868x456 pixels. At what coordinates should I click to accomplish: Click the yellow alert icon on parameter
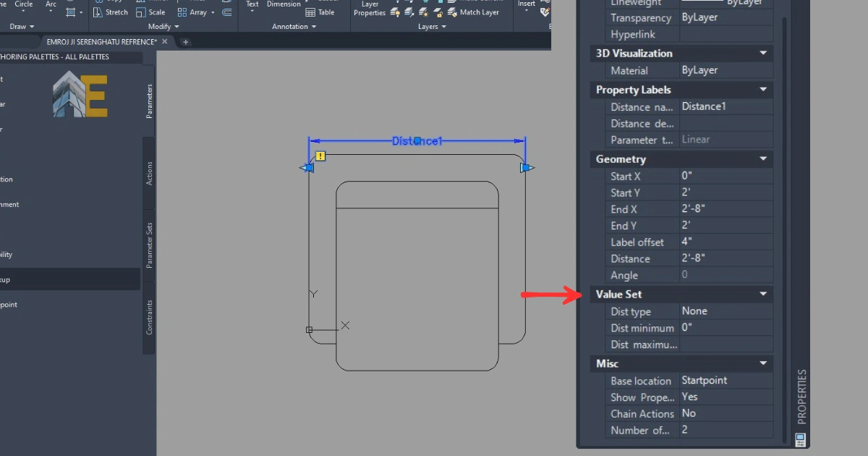320,156
